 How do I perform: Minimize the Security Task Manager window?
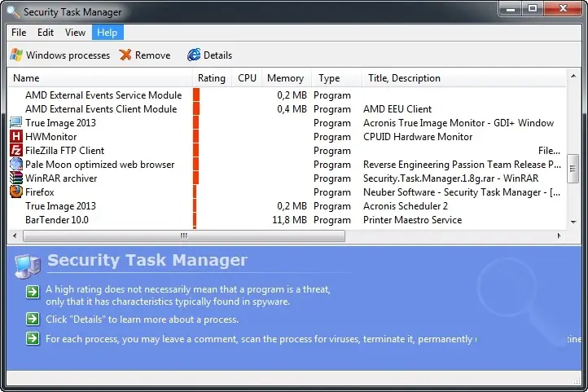coord(510,9)
